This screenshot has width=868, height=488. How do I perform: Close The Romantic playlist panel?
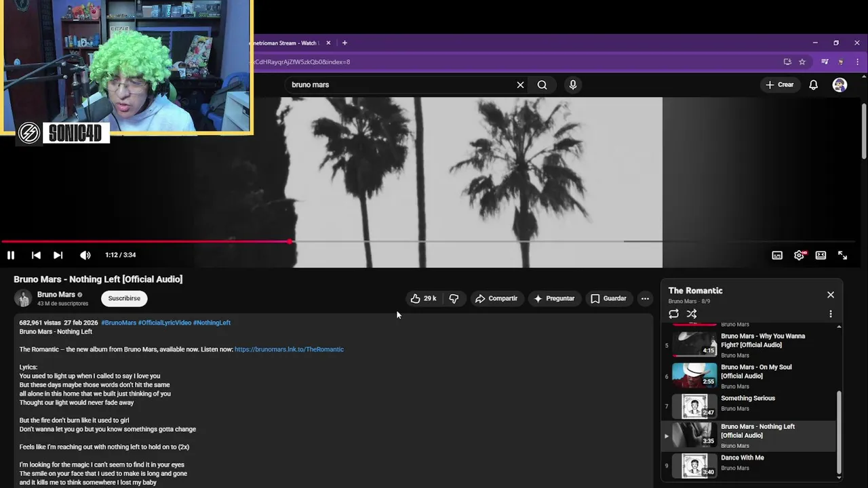click(831, 295)
